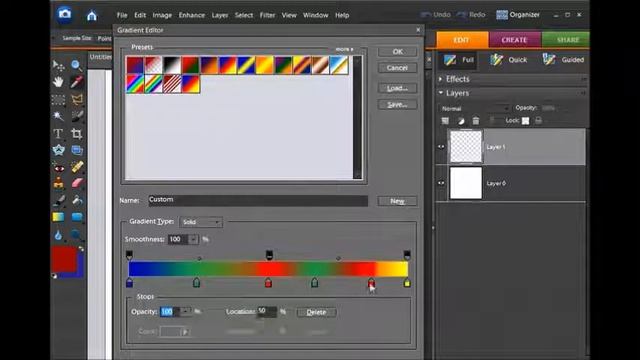640x360 pixels.
Task: Select the Straighten tool
Action: point(76,150)
